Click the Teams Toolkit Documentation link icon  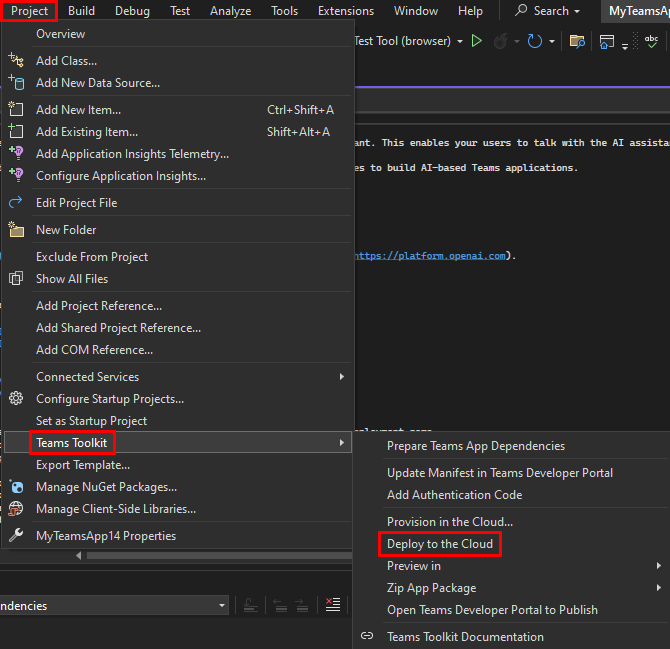367,636
